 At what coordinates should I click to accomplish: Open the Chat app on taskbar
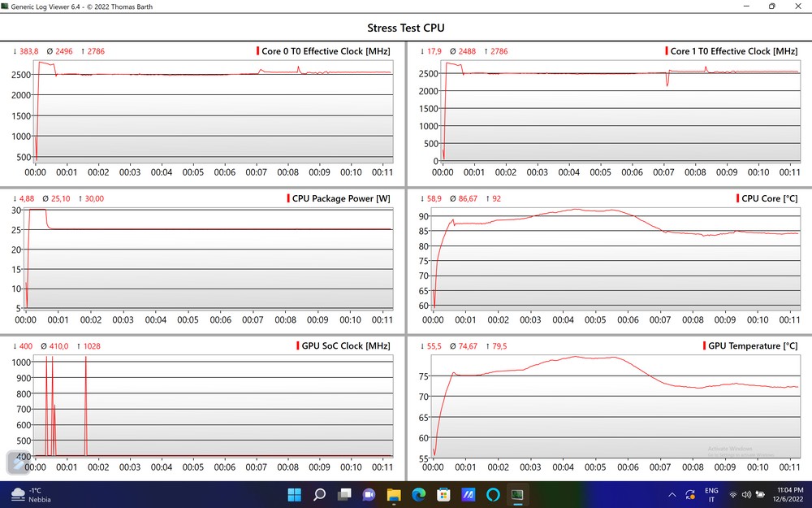point(369,494)
